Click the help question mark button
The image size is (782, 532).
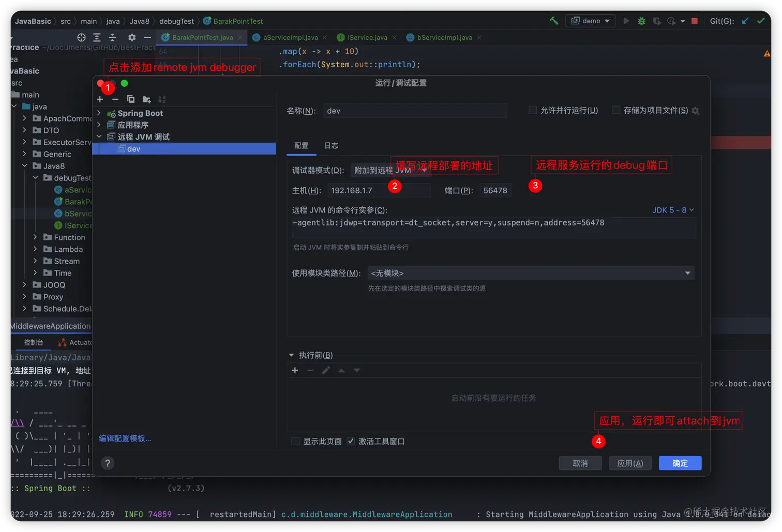pos(108,463)
